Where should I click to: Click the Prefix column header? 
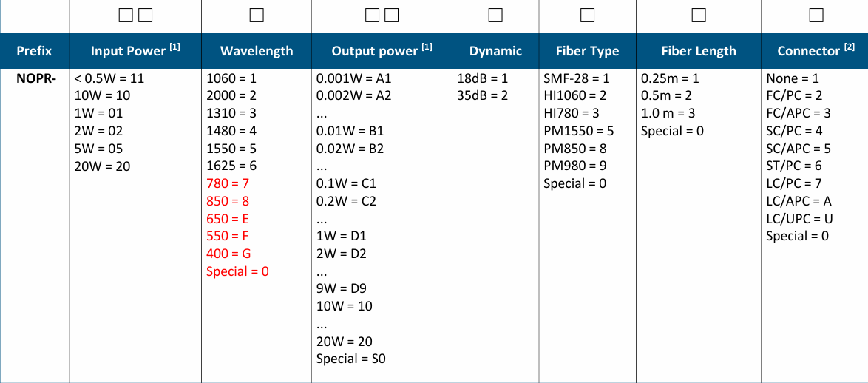point(35,52)
